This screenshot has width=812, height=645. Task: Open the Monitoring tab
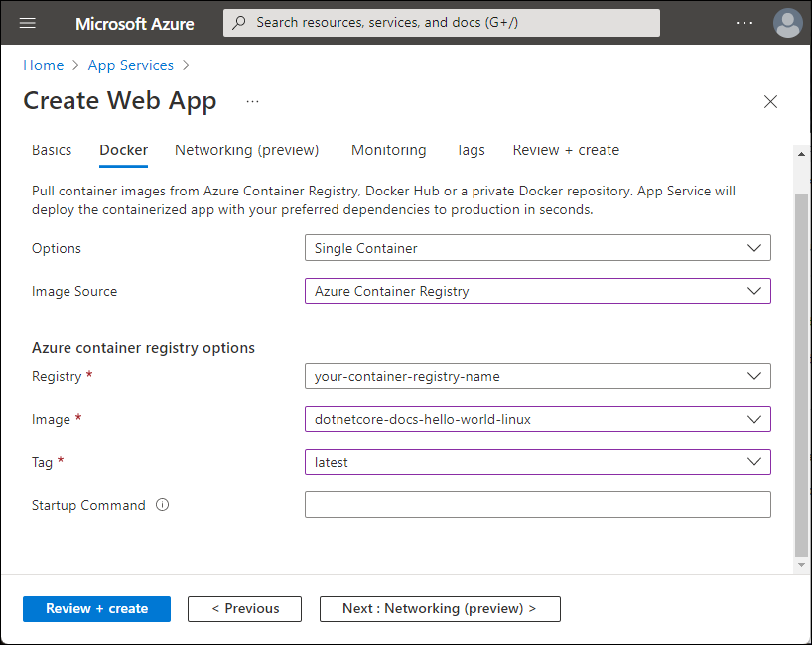(x=388, y=150)
